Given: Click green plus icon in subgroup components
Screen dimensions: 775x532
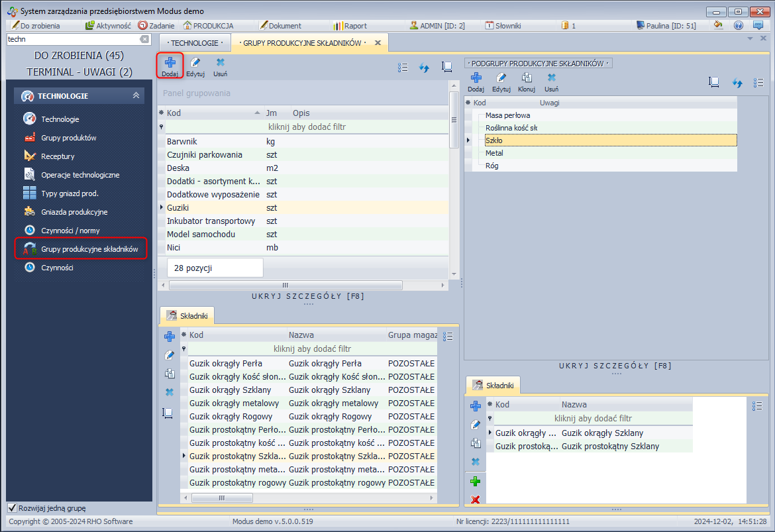Looking at the screenshot, I should click(475, 481).
